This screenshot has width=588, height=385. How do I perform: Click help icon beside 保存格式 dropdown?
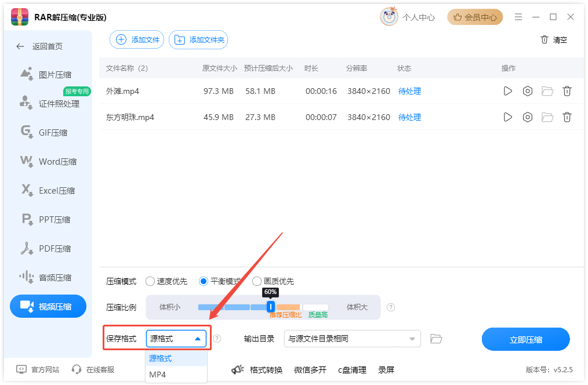point(217,339)
